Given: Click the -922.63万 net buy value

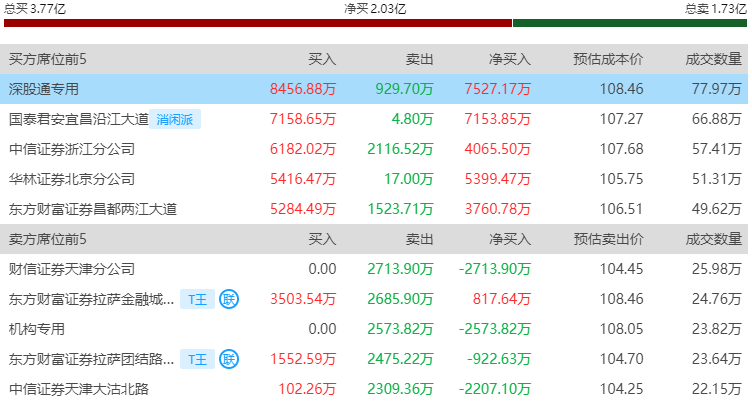Looking at the screenshot, I should pyautogui.click(x=499, y=359).
